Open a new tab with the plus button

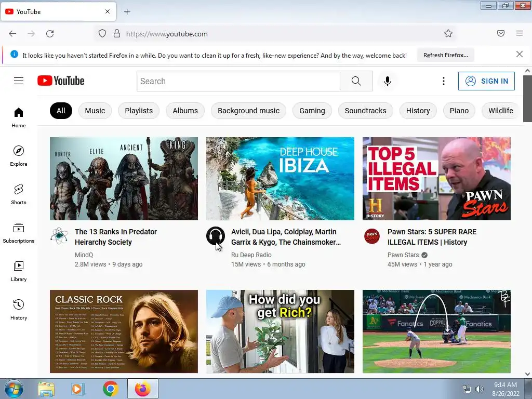click(127, 12)
